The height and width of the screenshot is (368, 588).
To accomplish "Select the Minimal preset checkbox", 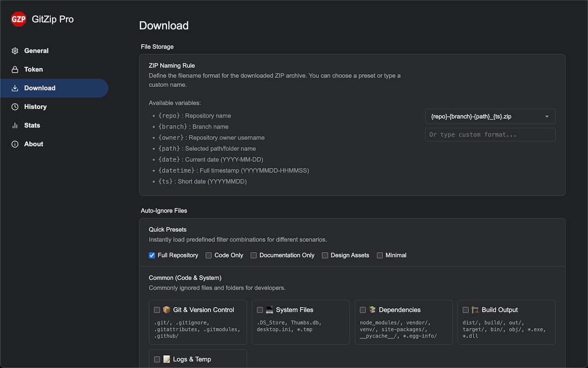I will (x=380, y=255).
